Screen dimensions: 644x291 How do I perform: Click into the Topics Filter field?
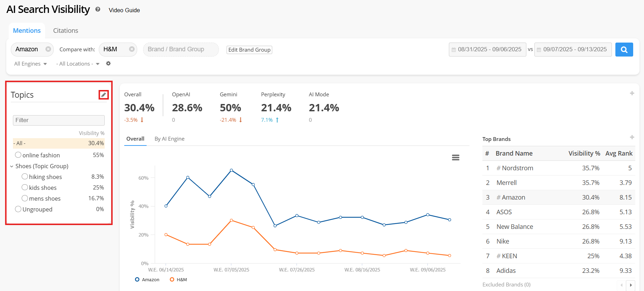[59, 120]
